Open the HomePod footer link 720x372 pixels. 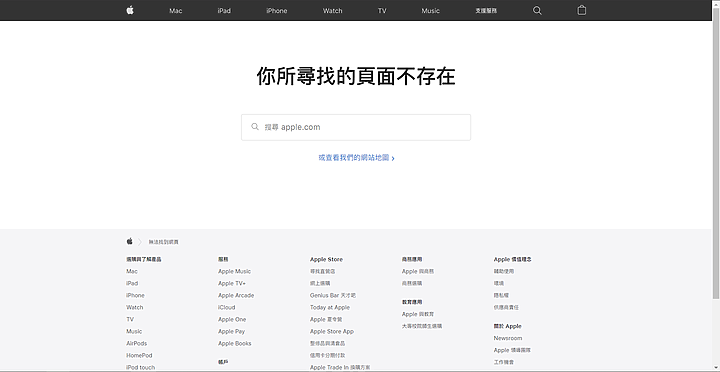click(x=139, y=355)
